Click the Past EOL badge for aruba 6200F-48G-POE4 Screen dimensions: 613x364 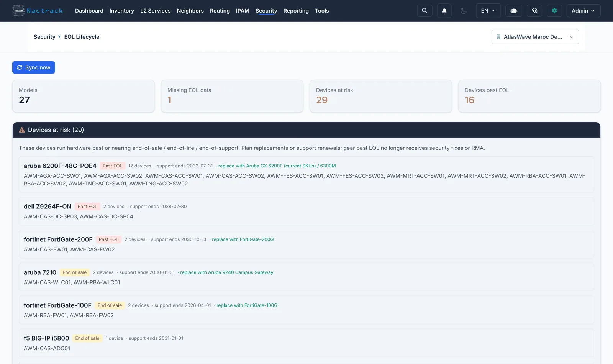tap(112, 166)
